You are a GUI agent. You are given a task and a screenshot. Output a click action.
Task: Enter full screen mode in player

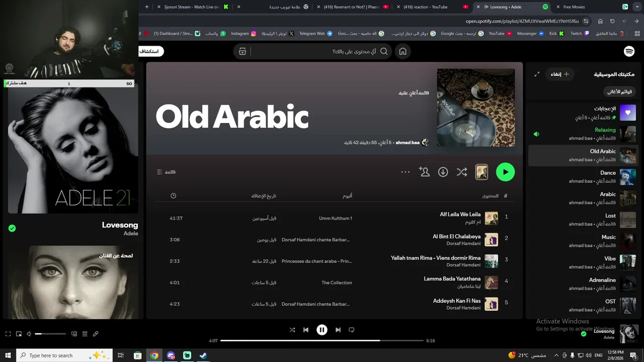[8, 334]
